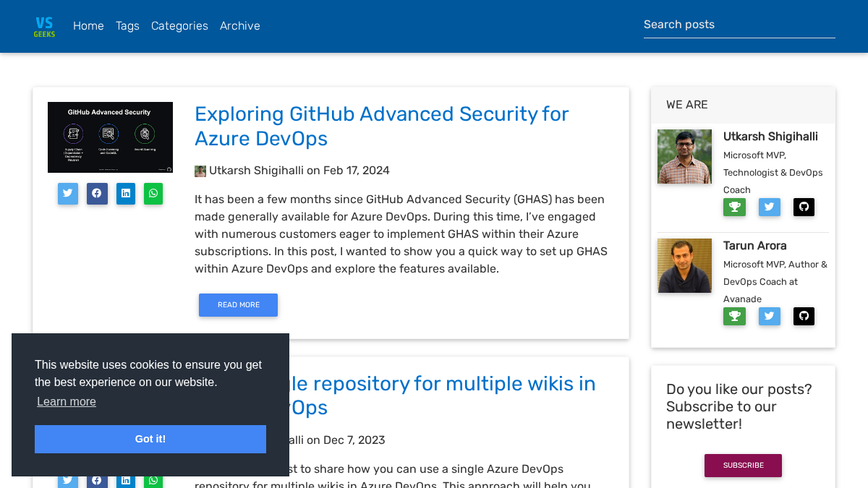Open the VS Geeks logo home link
The width and height of the screenshot is (868, 488).
tap(44, 26)
